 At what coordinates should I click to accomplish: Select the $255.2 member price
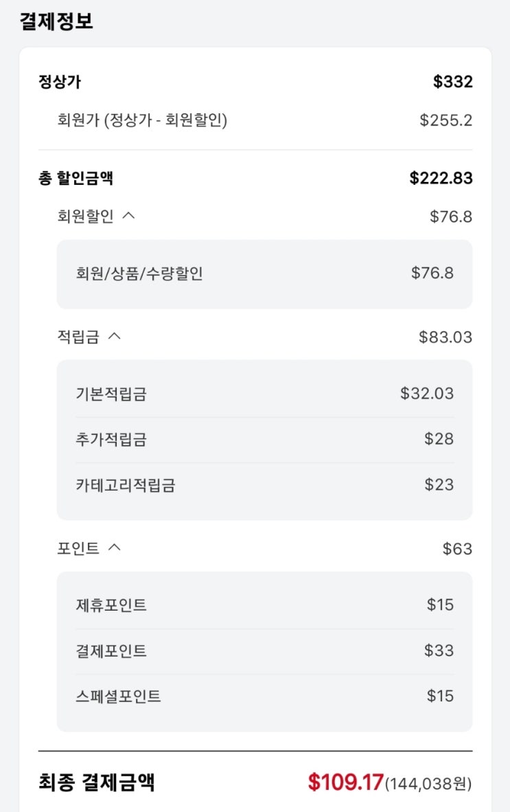(x=445, y=121)
